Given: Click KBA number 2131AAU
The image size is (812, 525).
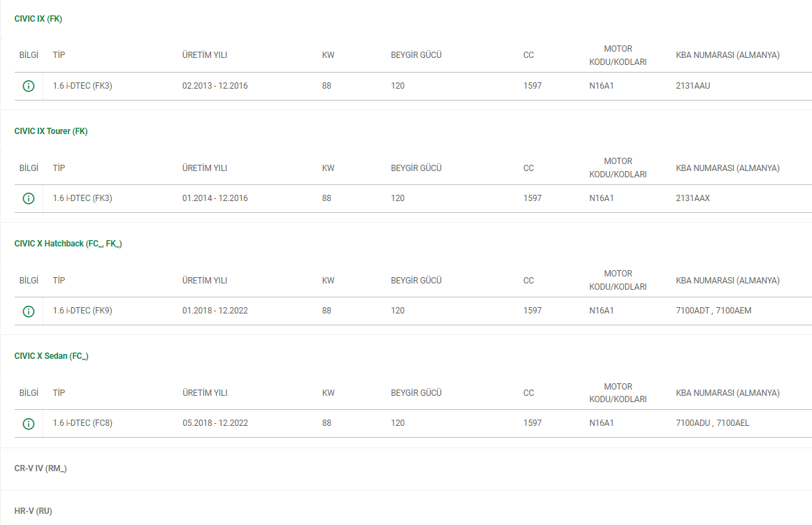Looking at the screenshot, I should [693, 86].
